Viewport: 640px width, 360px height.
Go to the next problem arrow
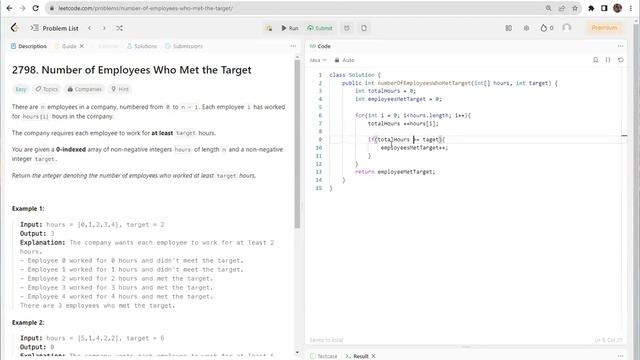tap(104, 28)
